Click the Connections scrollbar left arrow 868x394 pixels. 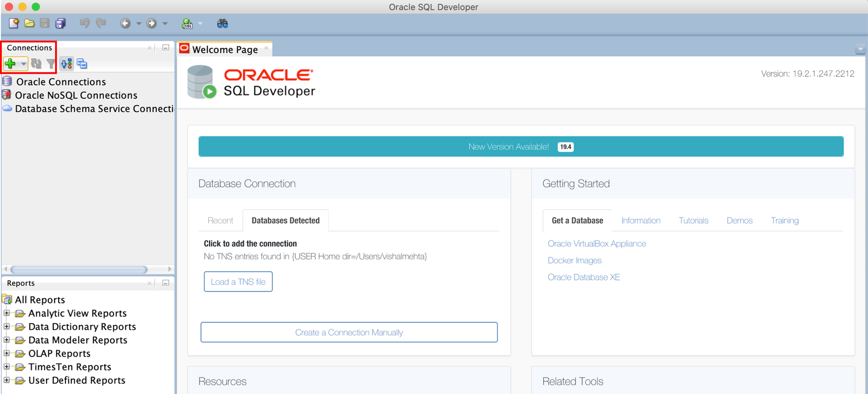(5, 269)
